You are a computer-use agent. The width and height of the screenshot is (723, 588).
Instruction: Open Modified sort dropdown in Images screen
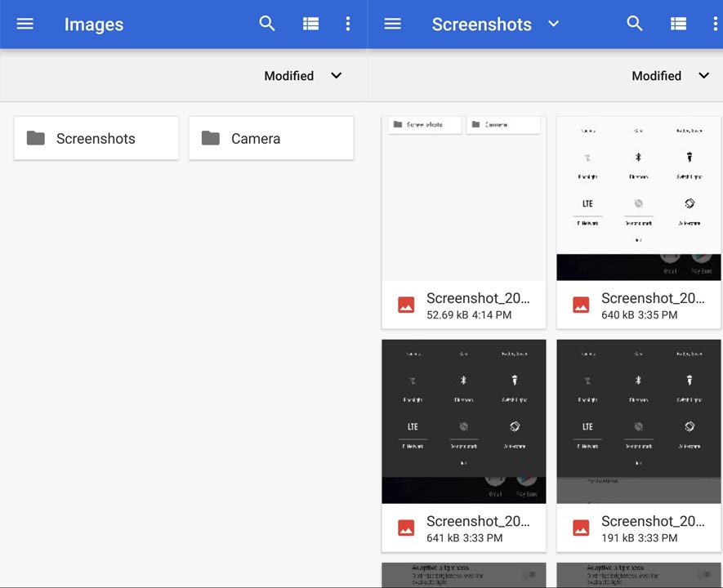pos(302,76)
